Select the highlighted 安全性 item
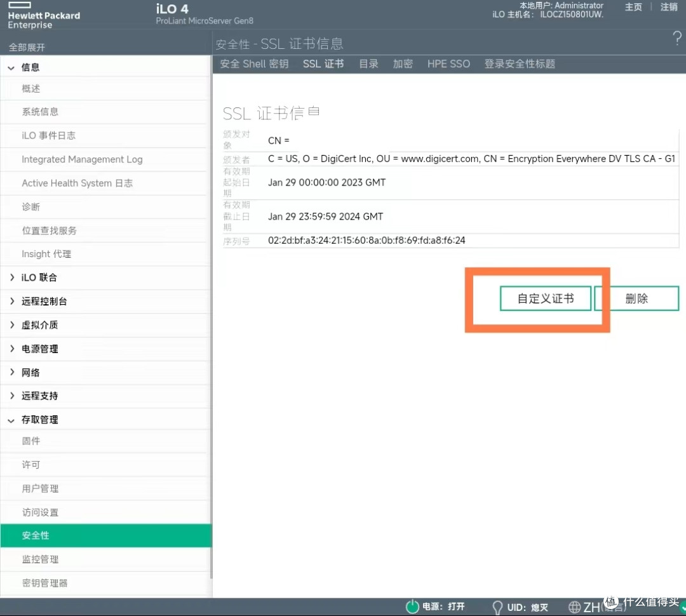The height and width of the screenshot is (616, 686). (105, 535)
